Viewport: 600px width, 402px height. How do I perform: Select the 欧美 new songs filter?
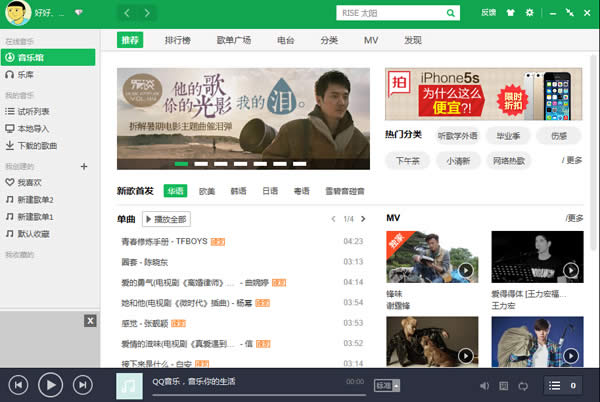207,191
